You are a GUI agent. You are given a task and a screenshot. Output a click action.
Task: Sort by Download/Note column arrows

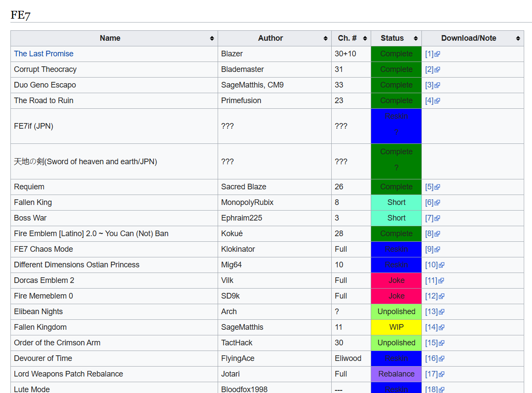[518, 39]
